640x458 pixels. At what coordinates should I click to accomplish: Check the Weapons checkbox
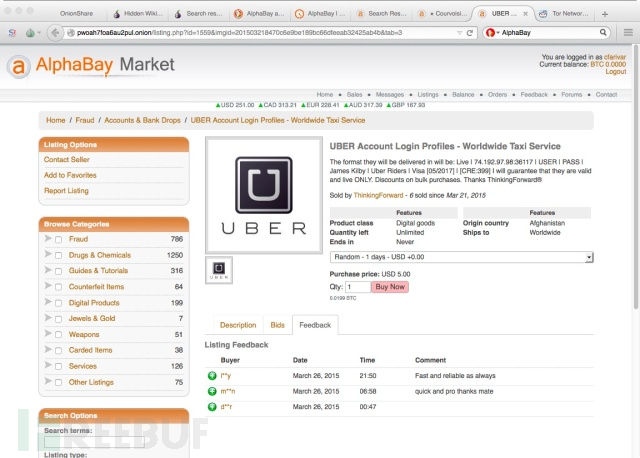pos(58,335)
